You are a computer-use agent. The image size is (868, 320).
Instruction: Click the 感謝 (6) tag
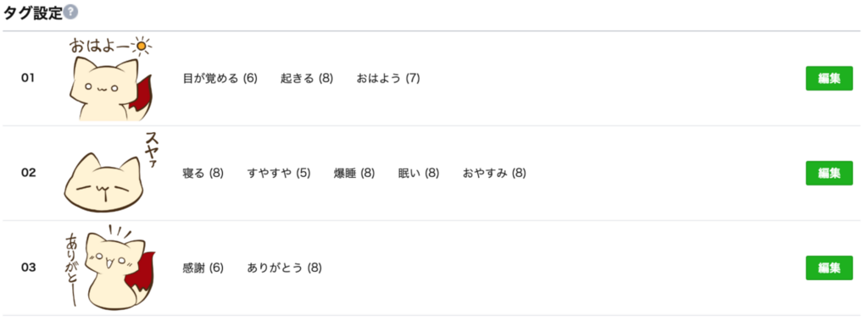click(x=203, y=268)
